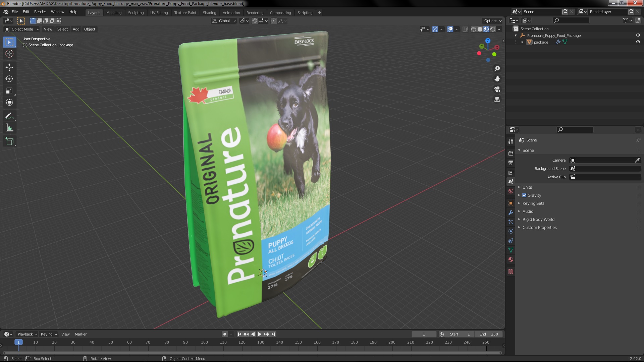Screen dimensions: 644x362
Task: Switch to wireframe viewport shading
Action: [x=474, y=29]
